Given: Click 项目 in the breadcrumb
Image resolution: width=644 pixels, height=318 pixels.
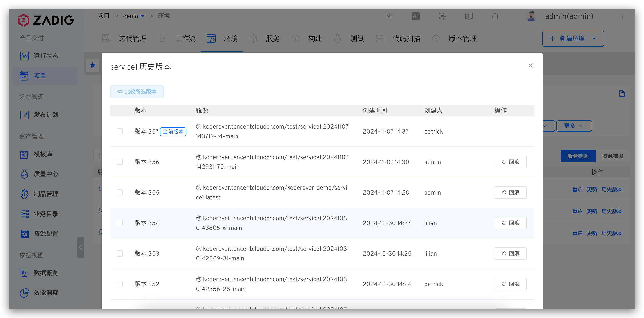Looking at the screenshot, I should (x=104, y=16).
